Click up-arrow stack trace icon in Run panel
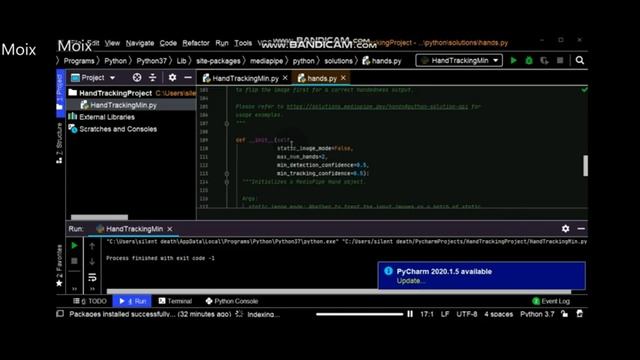The height and width of the screenshot is (360, 640). 92,246
